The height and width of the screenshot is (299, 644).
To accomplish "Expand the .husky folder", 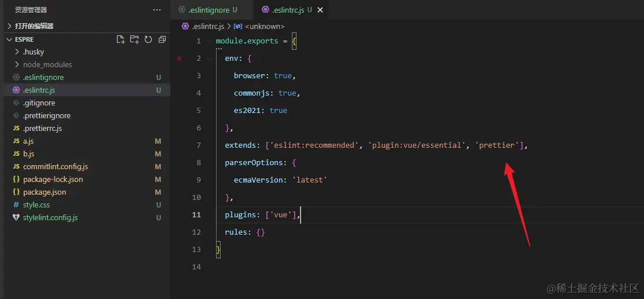I will pyautogui.click(x=33, y=52).
